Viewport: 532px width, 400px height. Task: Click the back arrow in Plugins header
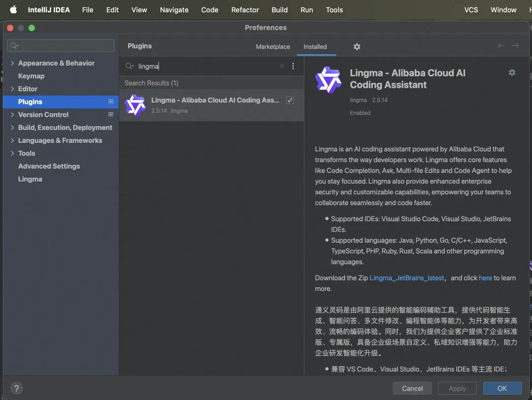click(501, 46)
